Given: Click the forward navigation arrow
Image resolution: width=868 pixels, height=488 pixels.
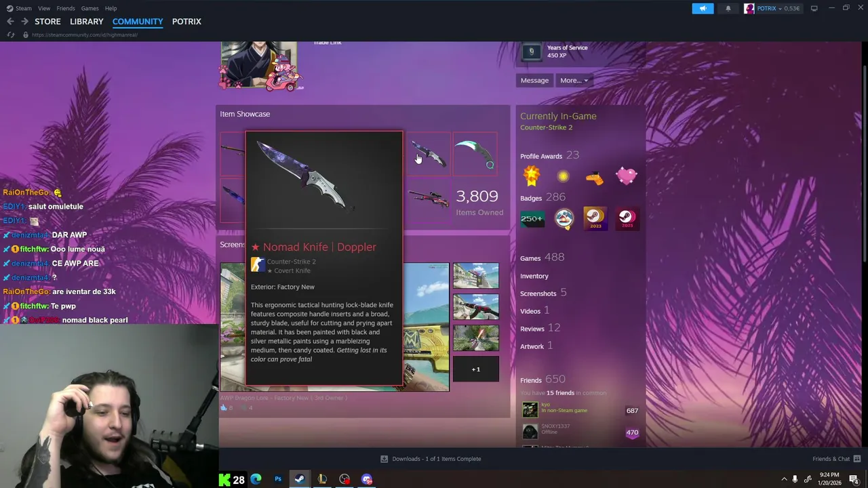Looking at the screenshot, I should coord(24,22).
